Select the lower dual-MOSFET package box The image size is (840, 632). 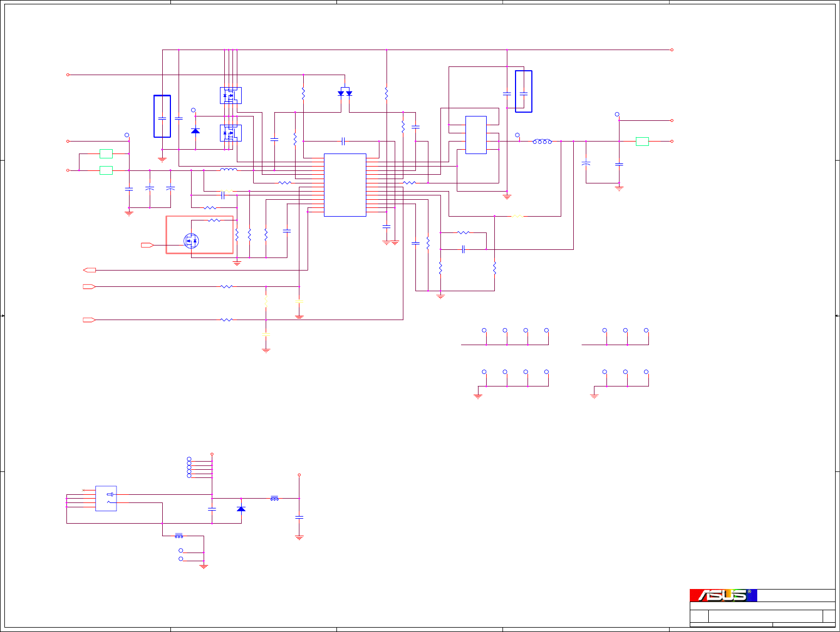click(x=231, y=133)
